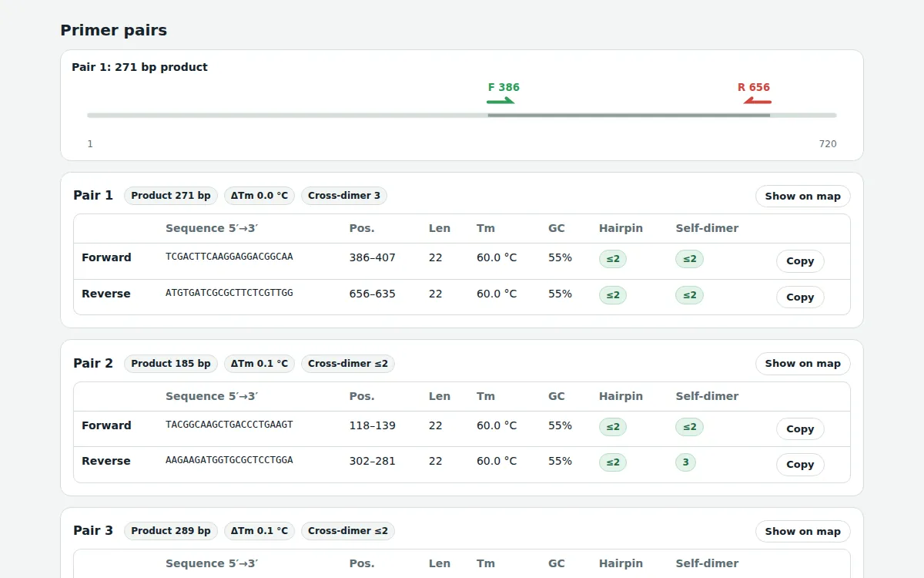Select the Product 271 bp badge

click(x=171, y=196)
